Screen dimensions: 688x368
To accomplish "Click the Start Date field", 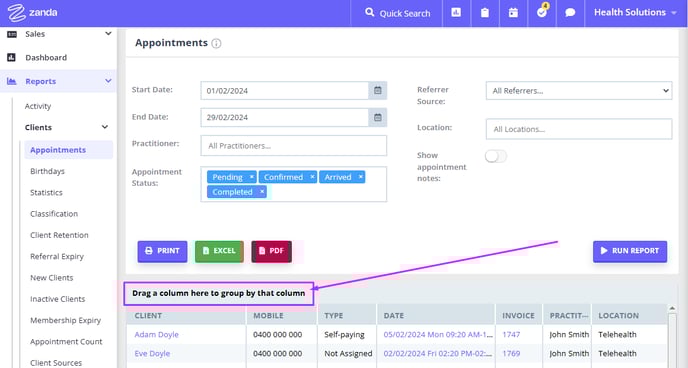I will point(284,91).
